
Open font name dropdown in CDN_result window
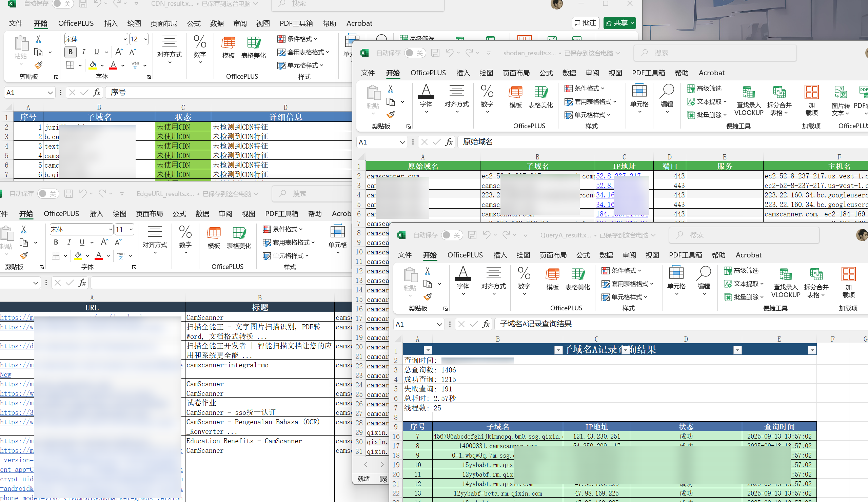pyautogui.click(x=125, y=39)
